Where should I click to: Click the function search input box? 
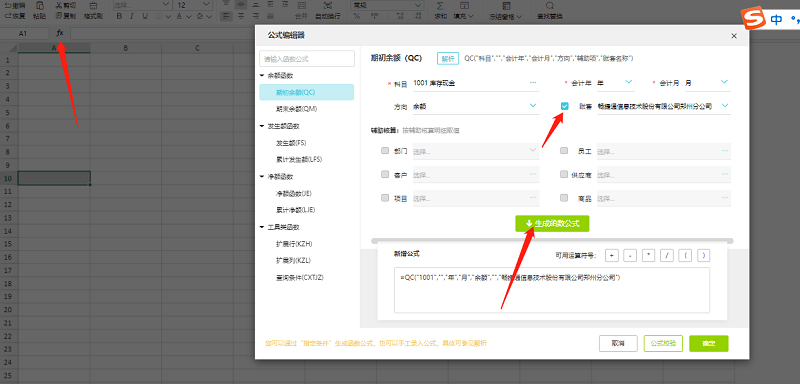[307, 59]
